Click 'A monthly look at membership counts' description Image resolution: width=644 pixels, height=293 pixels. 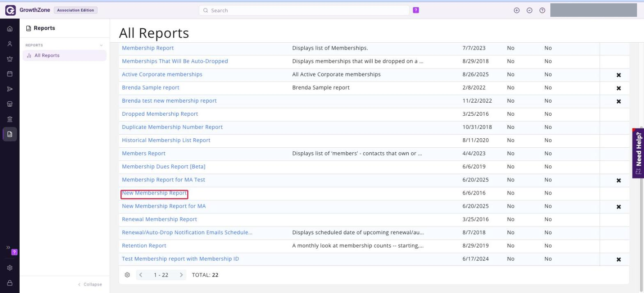[x=358, y=245]
